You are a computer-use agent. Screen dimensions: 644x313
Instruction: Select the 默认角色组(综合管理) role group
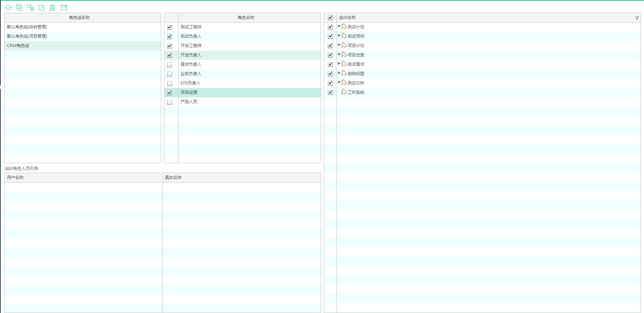(x=27, y=27)
